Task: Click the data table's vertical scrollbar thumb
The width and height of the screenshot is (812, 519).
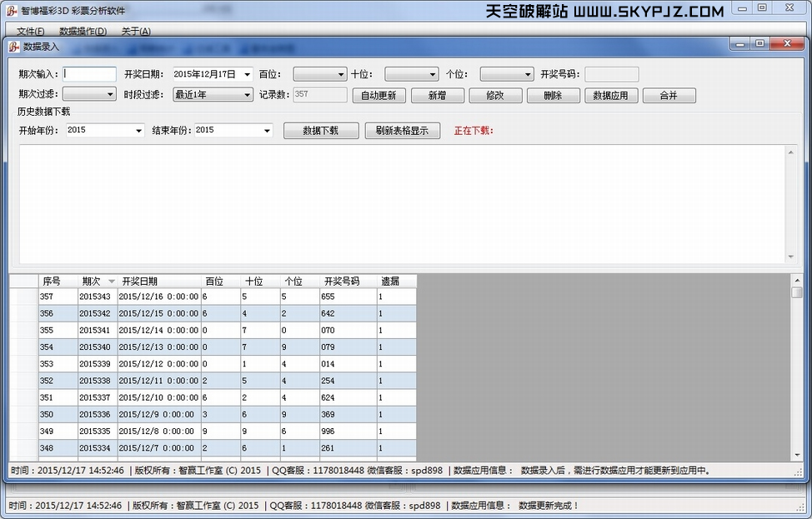Action: coord(796,292)
